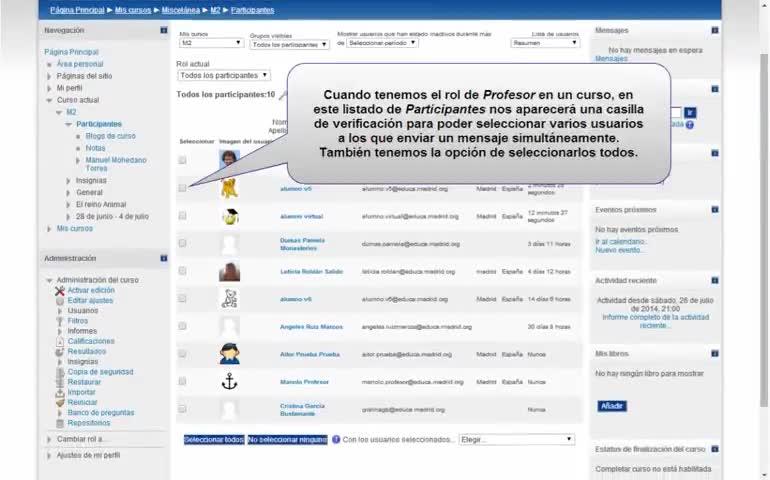Go to Miscelánea in the breadcrumb

click(181, 10)
